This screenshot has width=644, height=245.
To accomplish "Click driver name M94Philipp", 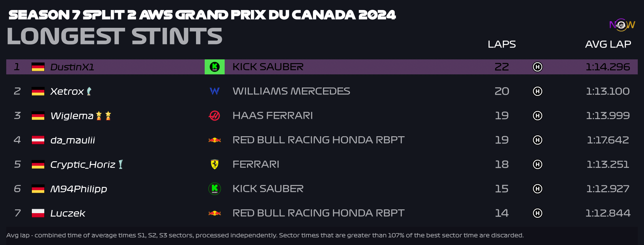I will [79, 189].
